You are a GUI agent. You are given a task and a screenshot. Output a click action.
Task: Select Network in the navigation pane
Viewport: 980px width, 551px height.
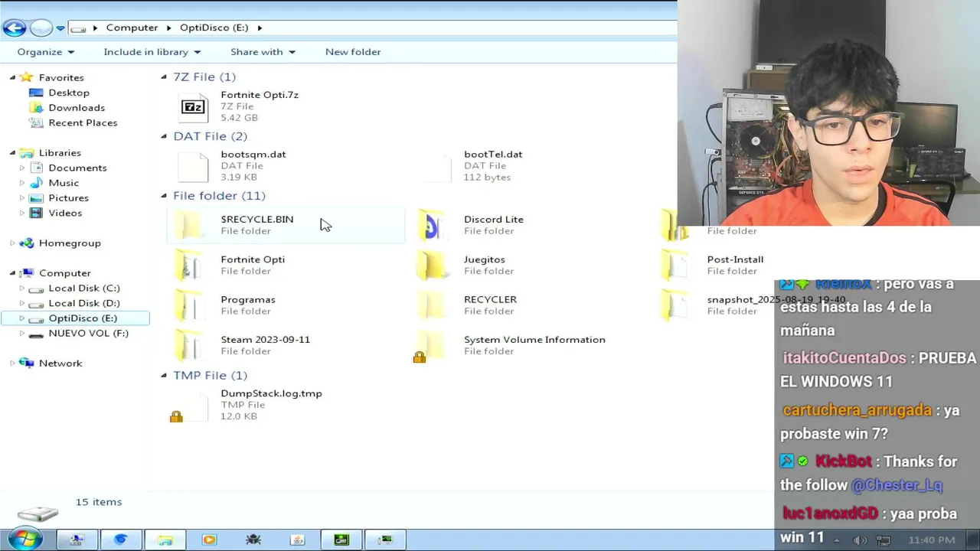pos(60,364)
